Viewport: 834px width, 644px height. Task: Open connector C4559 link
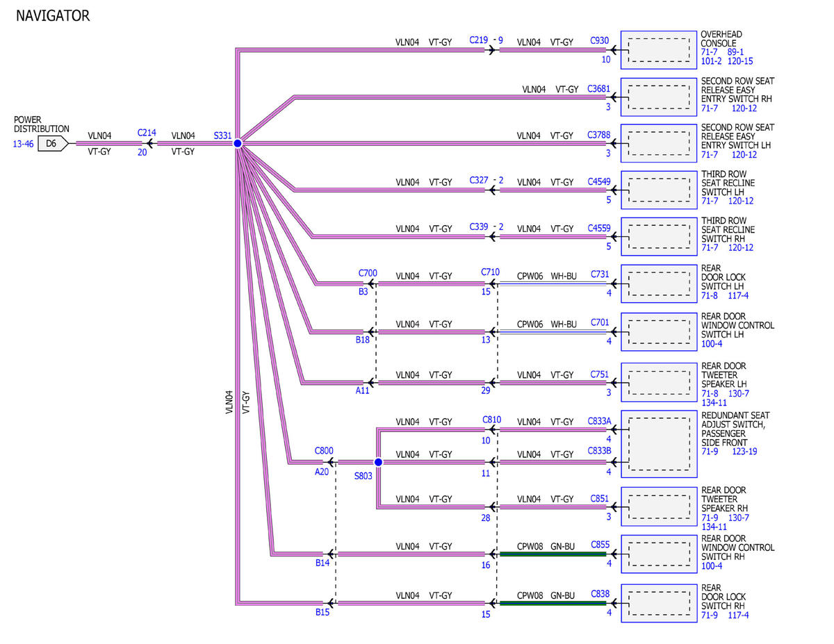[598, 228]
